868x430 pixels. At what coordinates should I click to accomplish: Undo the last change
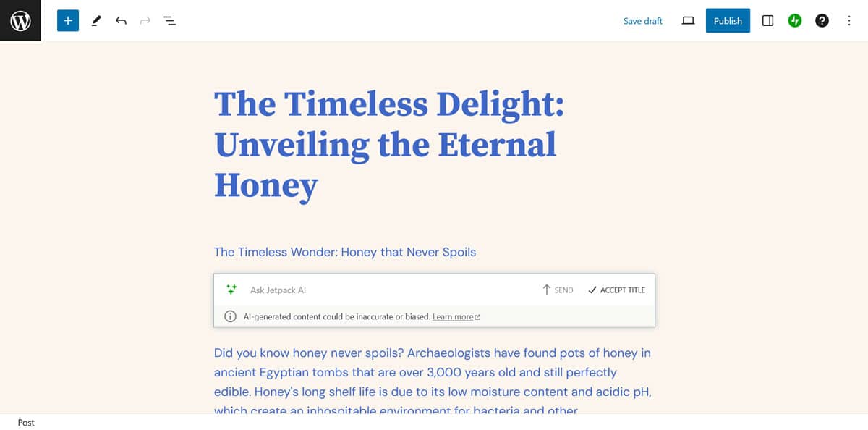click(x=121, y=21)
